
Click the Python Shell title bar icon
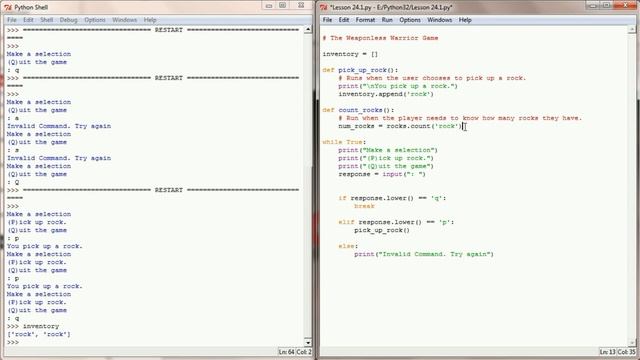coord(8,7)
